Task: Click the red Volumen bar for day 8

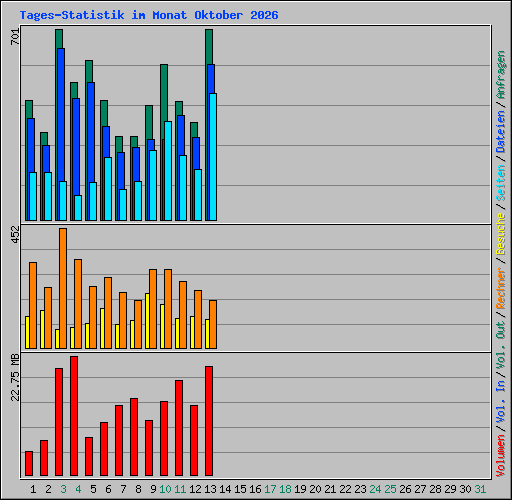Action: click(134, 437)
